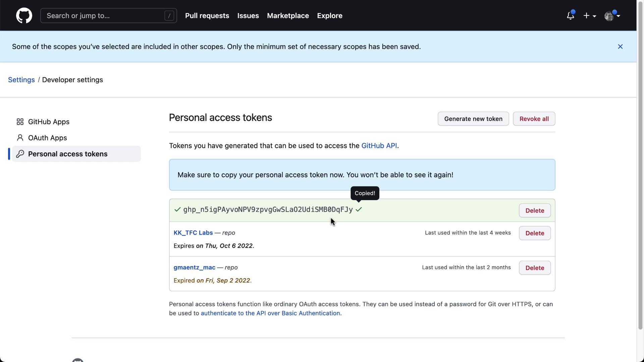
Task: Delete the gmaentz_mac token
Action: coord(534,268)
